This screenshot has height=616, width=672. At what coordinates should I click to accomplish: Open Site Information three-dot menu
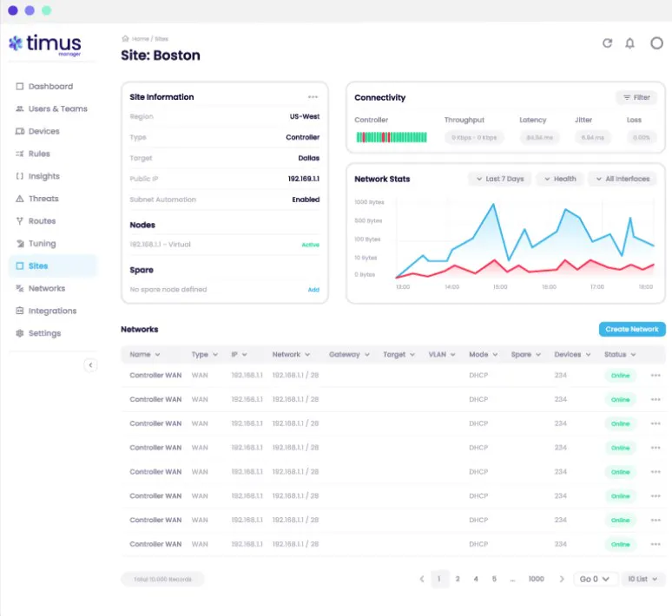pos(313,97)
